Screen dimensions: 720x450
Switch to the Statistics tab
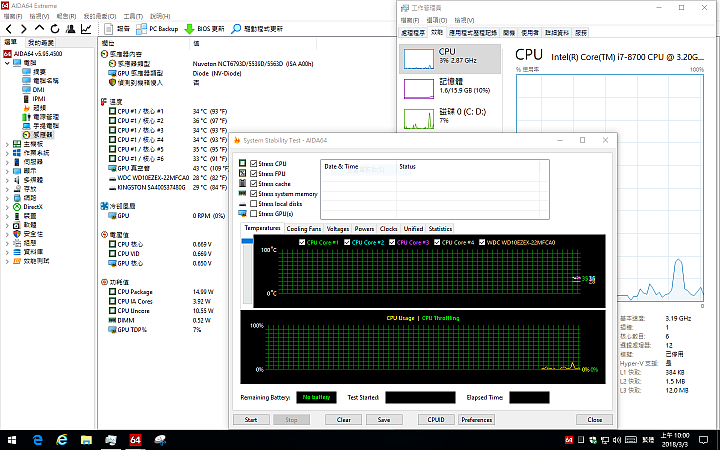440,229
